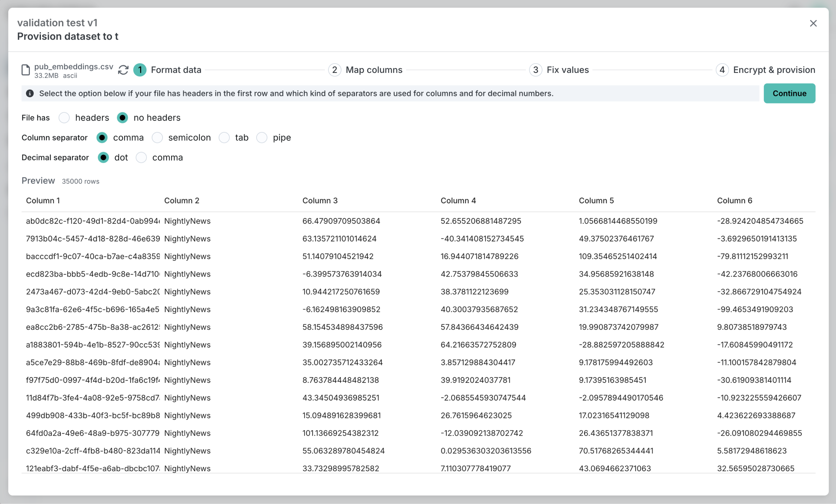The width and height of the screenshot is (836, 504).
Task: Open the Fix values step label
Action: [567, 70]
